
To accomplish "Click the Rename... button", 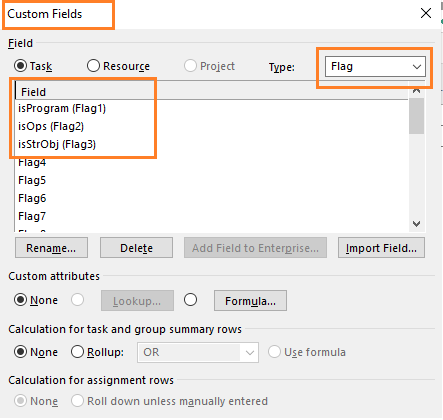I will pyautogui.click(x=51, y=248).
